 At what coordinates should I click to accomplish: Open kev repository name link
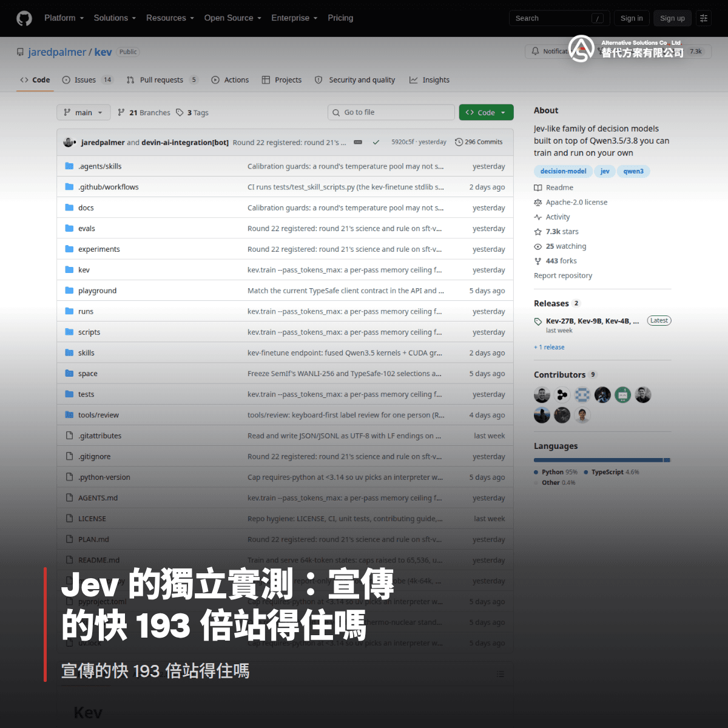[x=103, y=52]
